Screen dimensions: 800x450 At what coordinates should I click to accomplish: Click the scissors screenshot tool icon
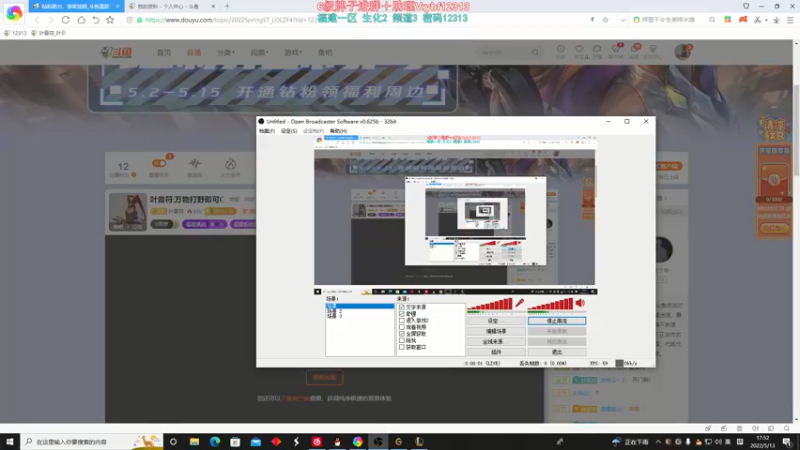pyautogui.click(x=758, y=20)
